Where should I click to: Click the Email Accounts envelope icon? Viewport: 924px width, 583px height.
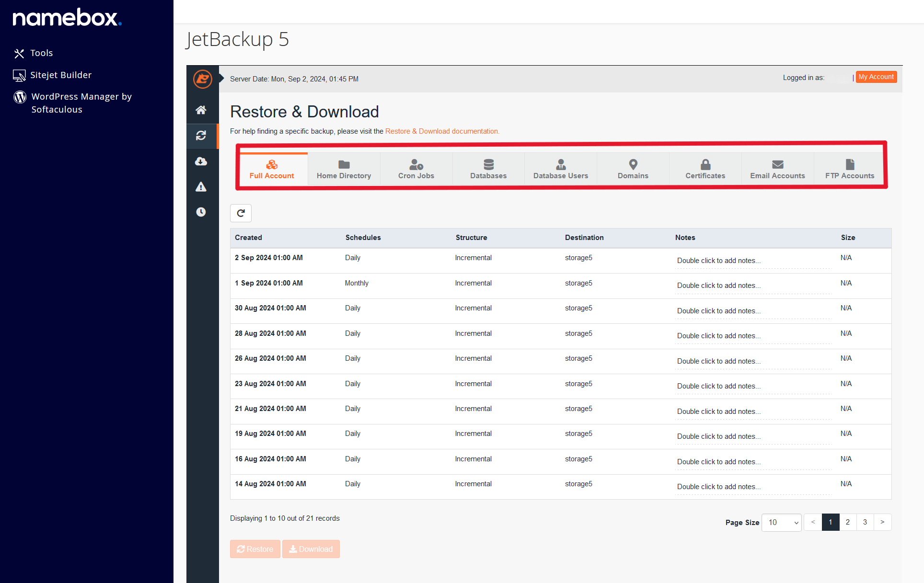point(778,164)
